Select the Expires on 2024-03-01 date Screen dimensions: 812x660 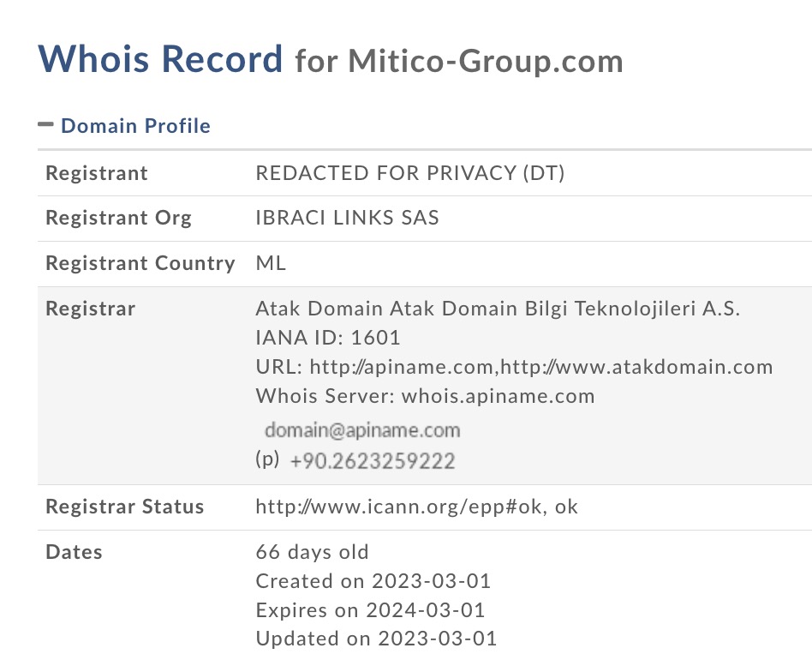[x=370, y=610]
